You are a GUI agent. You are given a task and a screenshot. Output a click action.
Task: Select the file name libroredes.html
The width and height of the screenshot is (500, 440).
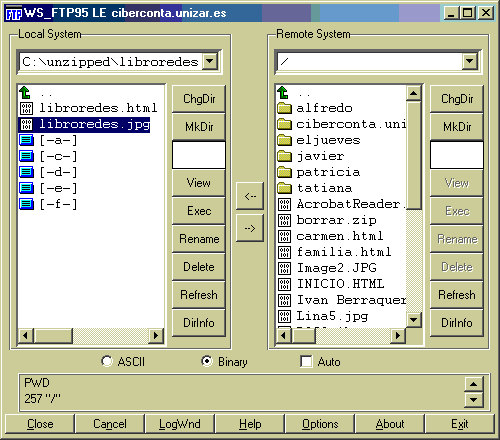[98, 108]
